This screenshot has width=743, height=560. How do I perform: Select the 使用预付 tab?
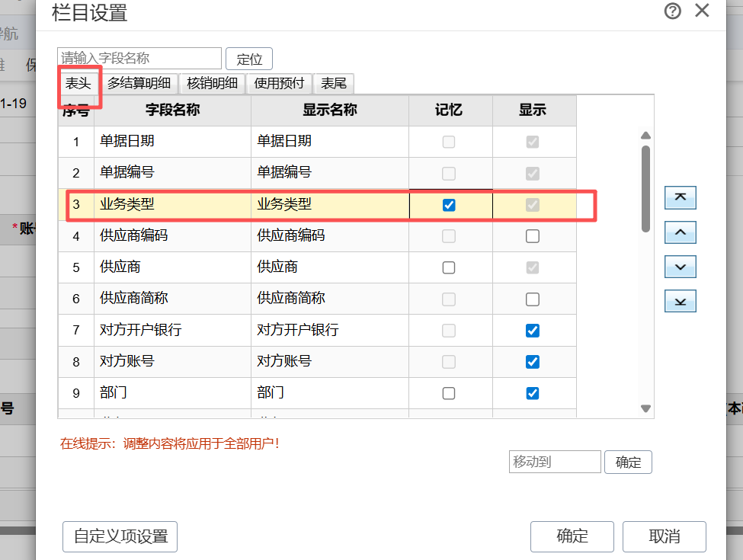pos(279,84)
